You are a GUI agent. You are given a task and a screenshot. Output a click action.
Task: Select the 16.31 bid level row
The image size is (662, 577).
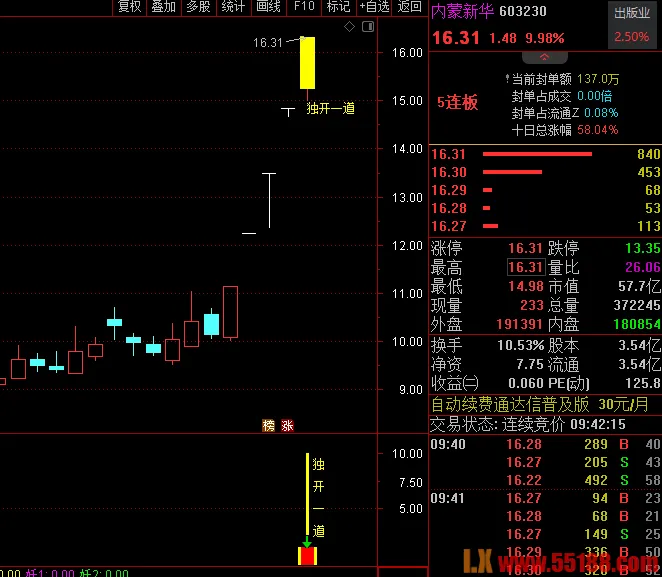[545, 154]
